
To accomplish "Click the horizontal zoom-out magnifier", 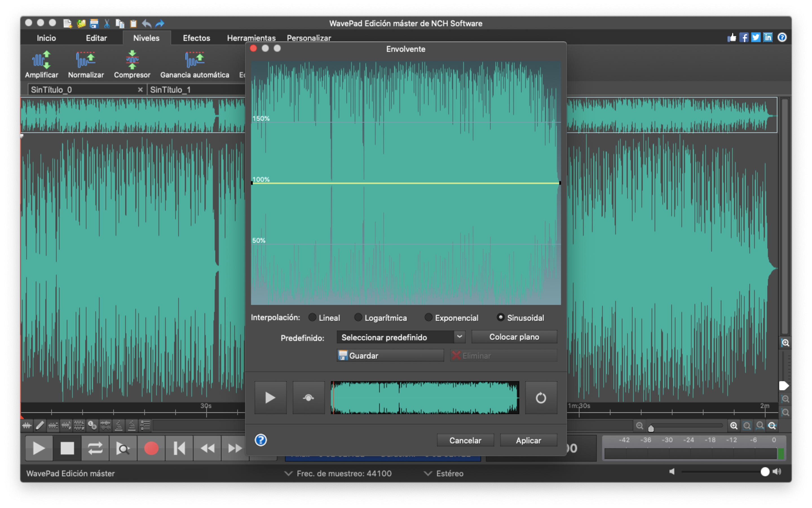I will pyautogui.click(x=639, y=426).
